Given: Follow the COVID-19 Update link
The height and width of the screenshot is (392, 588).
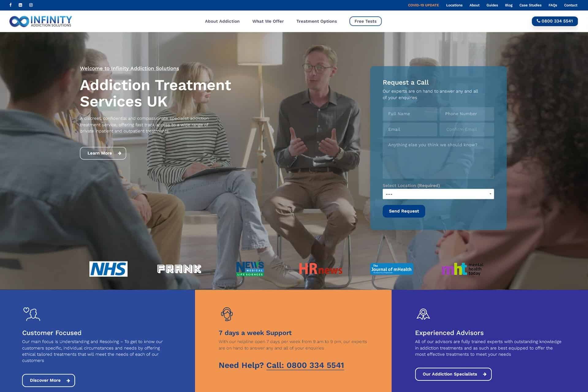Looking at the screenshot, I should click(423, 5).
